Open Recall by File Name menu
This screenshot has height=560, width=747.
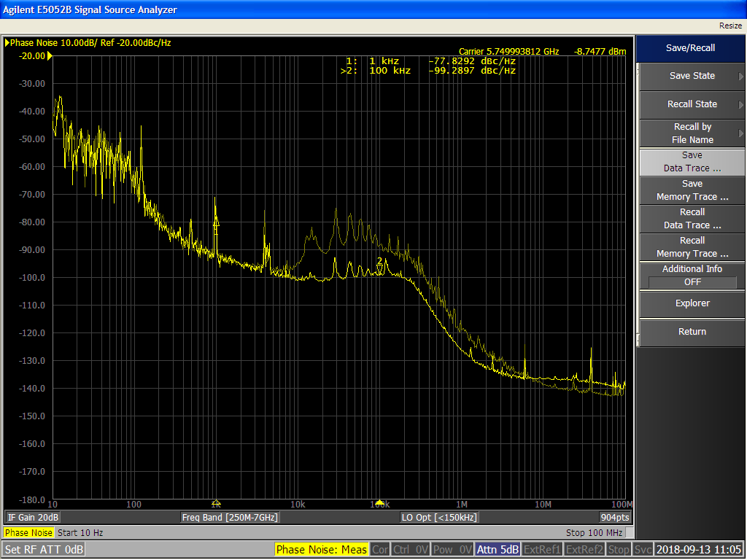[692, 133]
